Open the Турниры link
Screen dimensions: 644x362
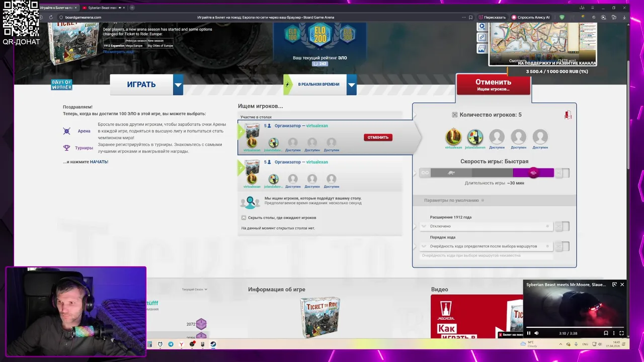point(84,148)
